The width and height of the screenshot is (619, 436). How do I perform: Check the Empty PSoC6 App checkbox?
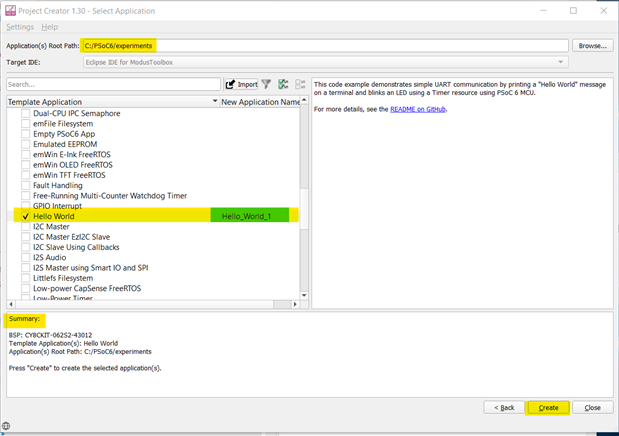pos(26,134)
